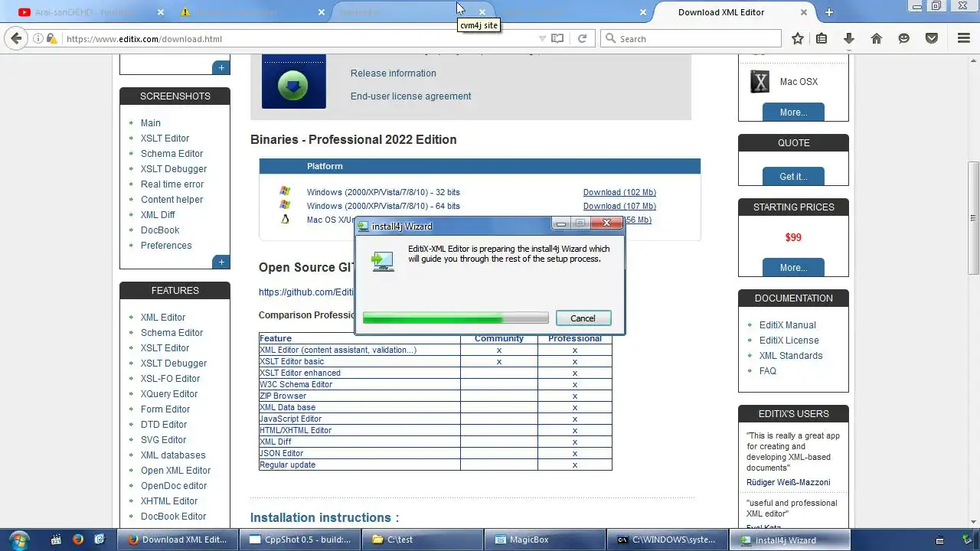Click the $99 starting price text
Screen dimensions: 980x551
[x=793, y=238]
